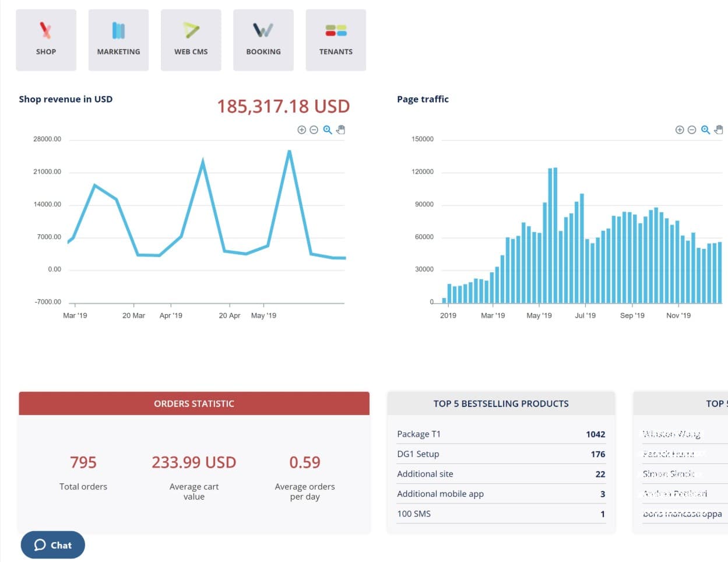Image resolution: width=728 pixels, height=562 pixels.
Task: Click the Package T1 product row
Action: [501, 434]
